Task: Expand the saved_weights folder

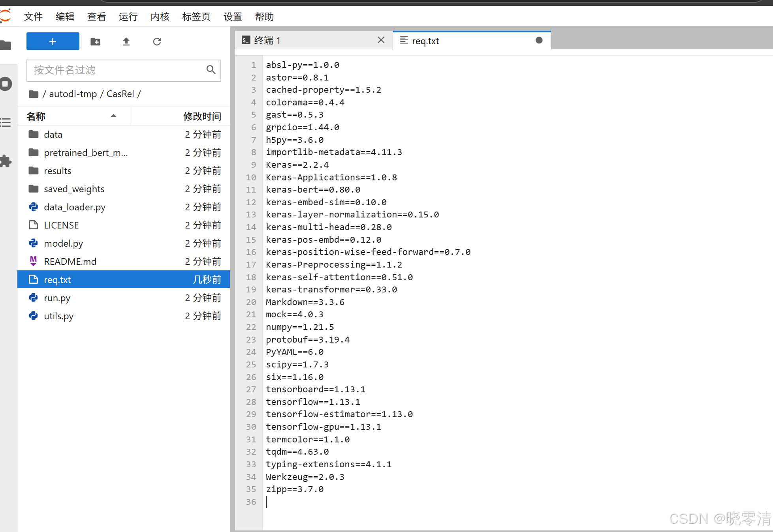Action: point(74,189)
